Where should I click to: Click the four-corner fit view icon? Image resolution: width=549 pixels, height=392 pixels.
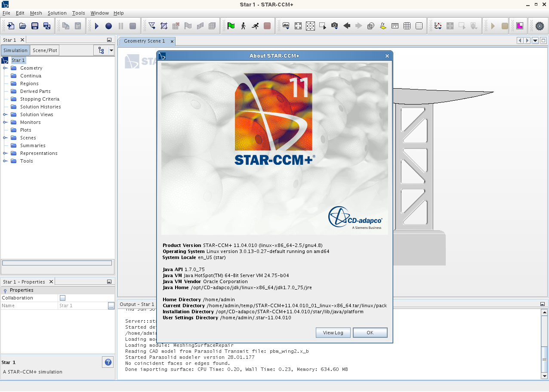[298, 26]
